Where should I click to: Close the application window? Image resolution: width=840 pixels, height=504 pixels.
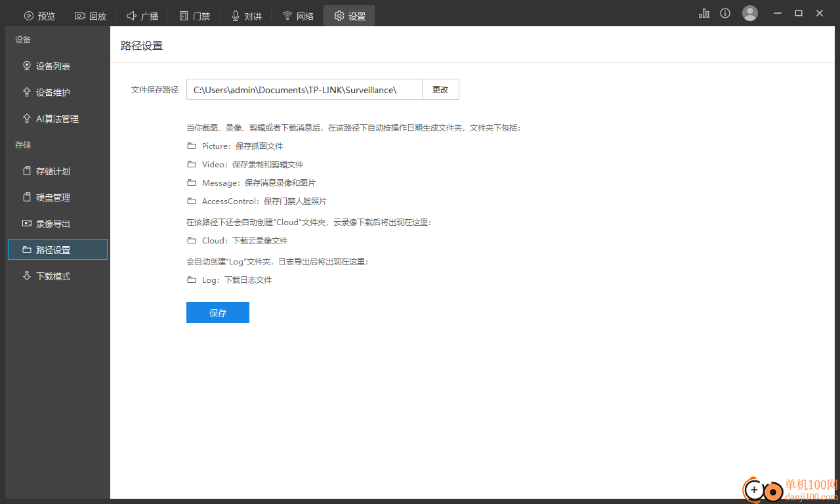click(x=820, y=13)
